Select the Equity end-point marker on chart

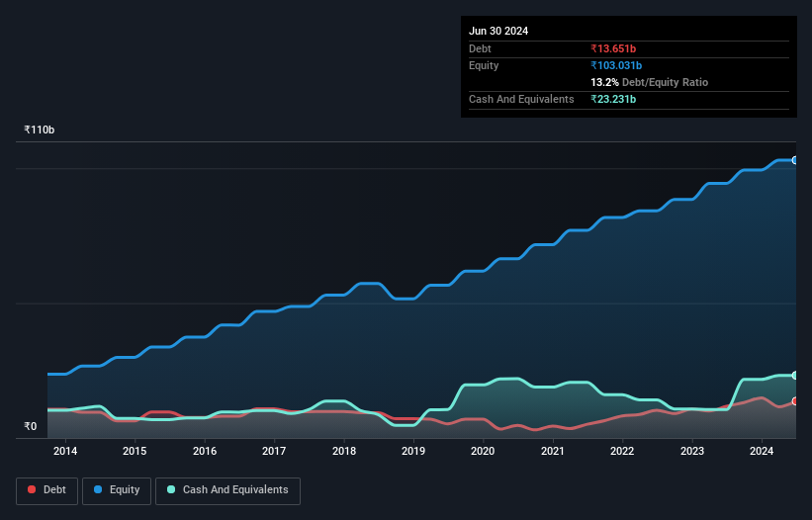[x=795, y=160]
